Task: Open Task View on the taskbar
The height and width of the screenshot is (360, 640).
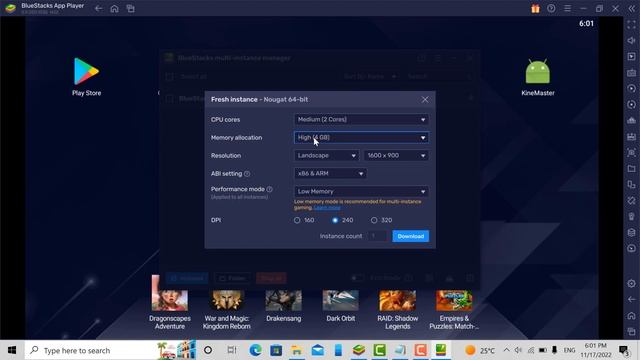Action: point(232,350)
